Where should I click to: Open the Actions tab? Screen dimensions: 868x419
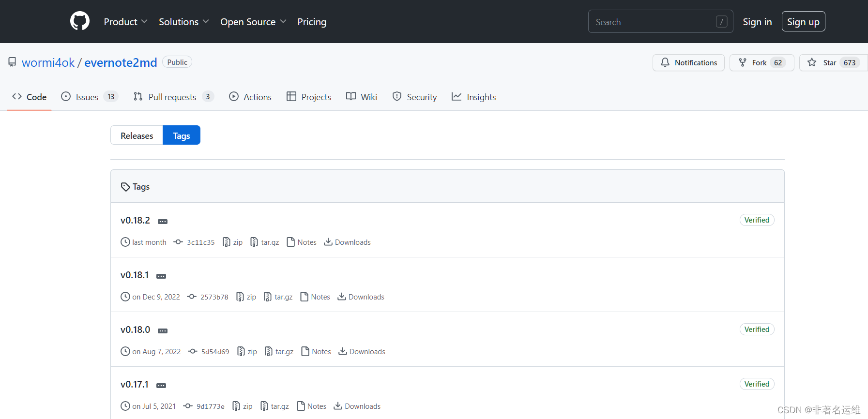coord(250,97)
